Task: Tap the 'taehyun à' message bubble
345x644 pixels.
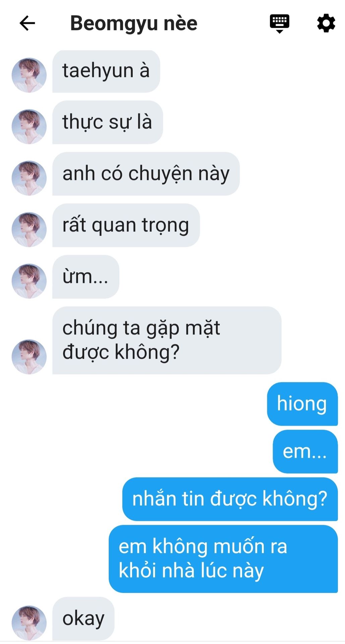Action: (x=106, y=71)
